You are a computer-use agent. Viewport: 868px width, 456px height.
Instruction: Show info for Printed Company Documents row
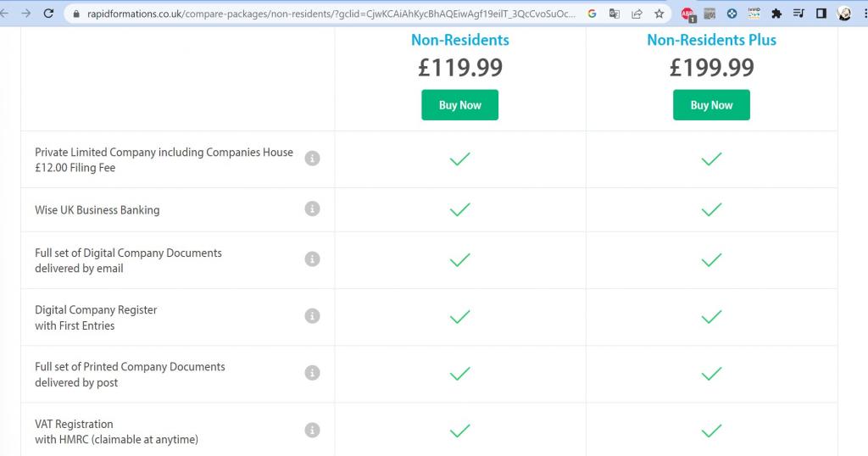tap(312, 374)
